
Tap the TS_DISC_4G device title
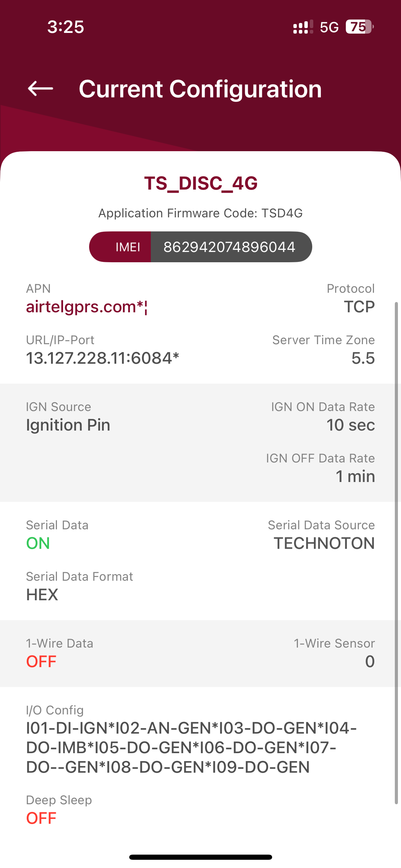click(200, 183)
